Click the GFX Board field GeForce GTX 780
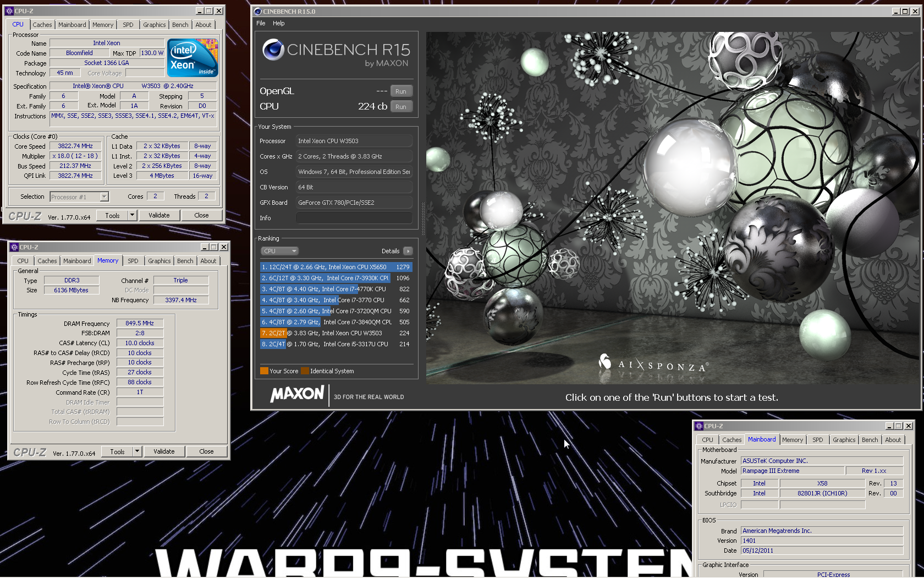The width and height of the screenshot is (924, 578). click(x=354, y=203)
